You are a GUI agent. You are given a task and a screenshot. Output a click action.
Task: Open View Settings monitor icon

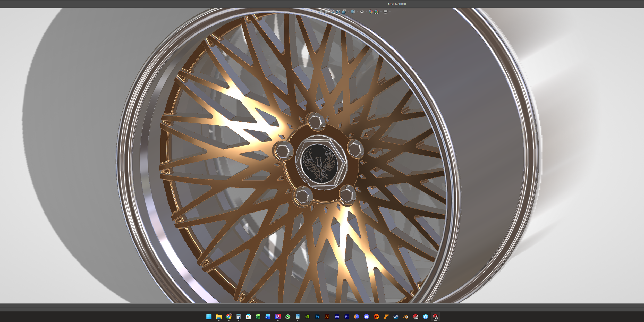tap(386, 12)
